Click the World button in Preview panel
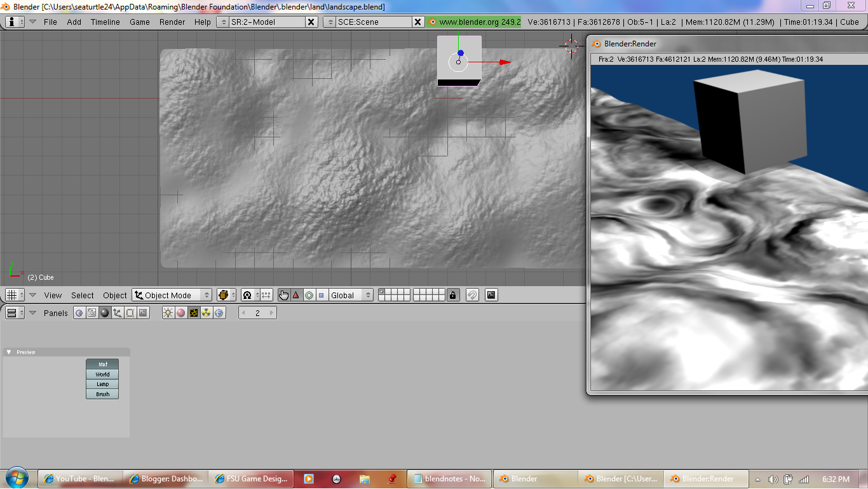 [102, 375]
